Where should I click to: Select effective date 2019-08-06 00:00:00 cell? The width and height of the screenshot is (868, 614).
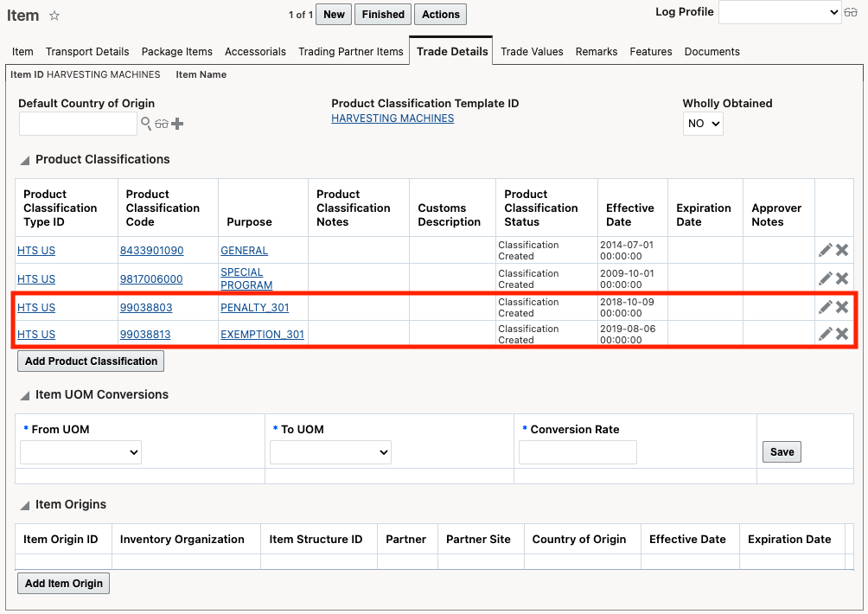[632, 334]
